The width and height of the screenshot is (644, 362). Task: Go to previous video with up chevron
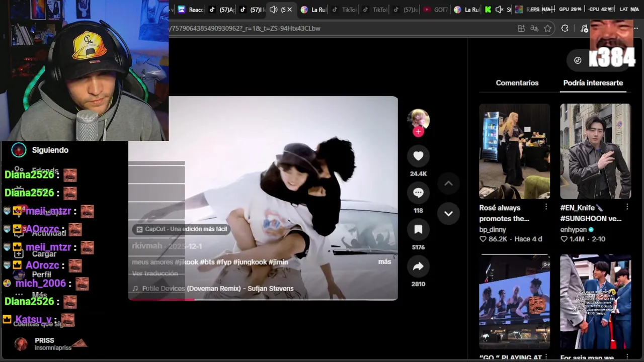pyautogui.click(x=448, y=184)
